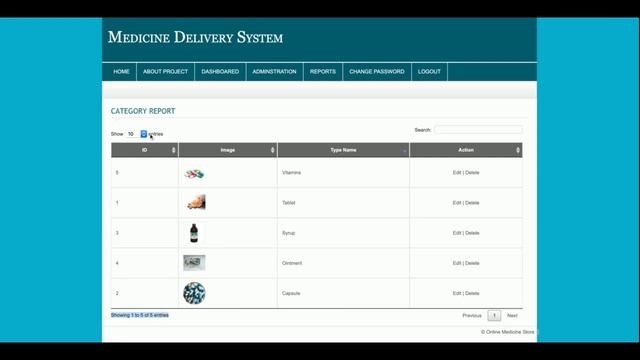This screenshot has height=360, width=640.
Task: Open the Administration menu
Action: pos(274,71)
